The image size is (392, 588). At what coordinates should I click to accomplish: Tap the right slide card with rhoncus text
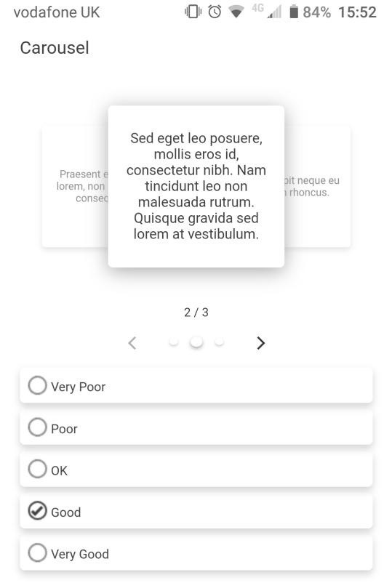[317, 186]
